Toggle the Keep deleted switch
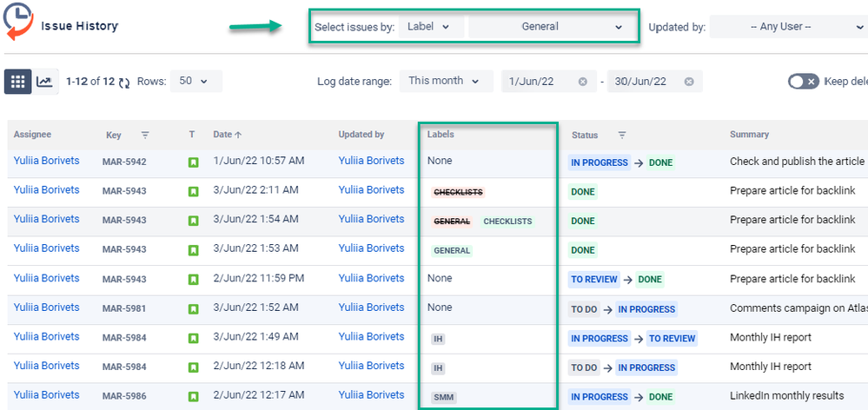The height and width of the screenshot is (410, 868). pos(803,82)
